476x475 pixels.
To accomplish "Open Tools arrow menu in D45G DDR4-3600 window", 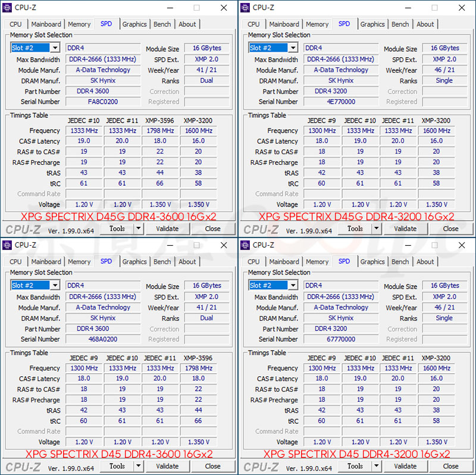I will coord(139,229).
